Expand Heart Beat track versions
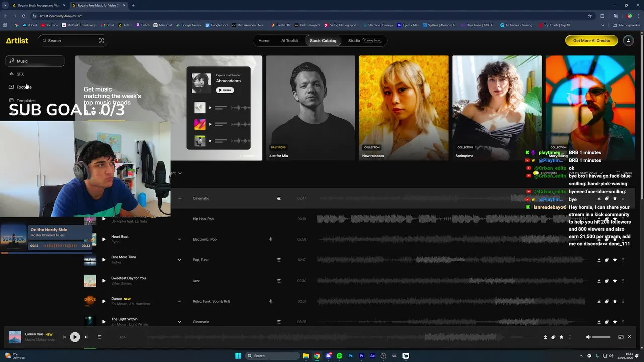 pos(179,239)
